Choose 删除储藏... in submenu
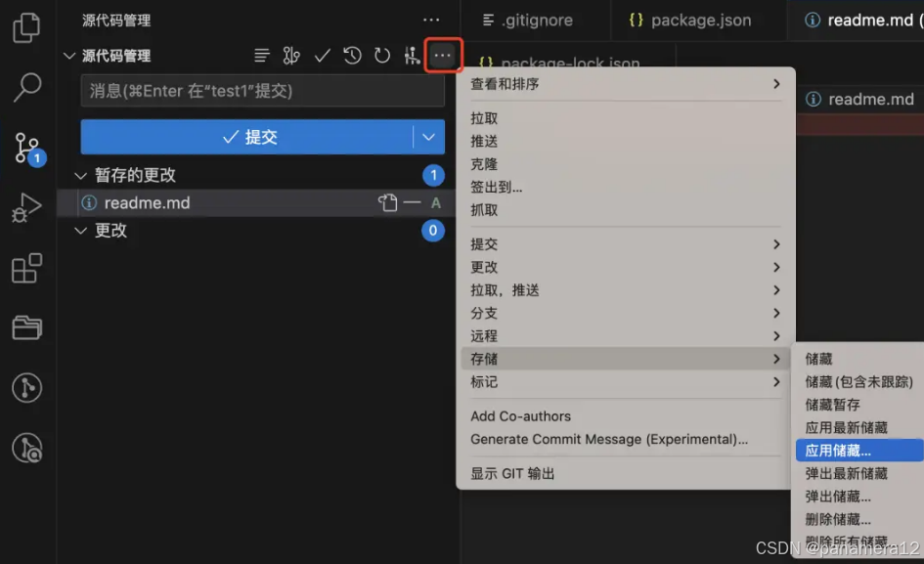 click(859, 520)
